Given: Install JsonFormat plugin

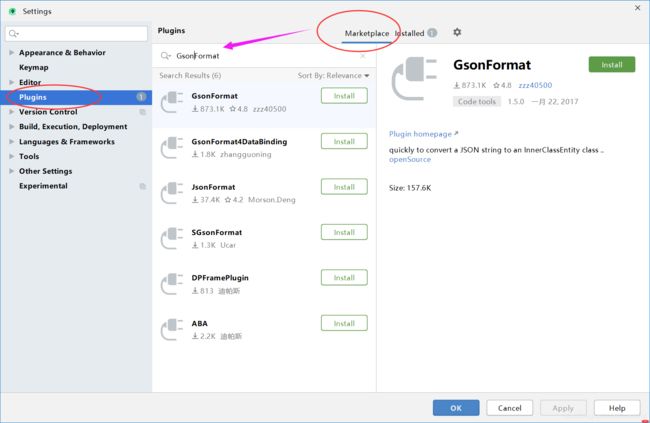Looking at the screenshot, I should 344,187.
